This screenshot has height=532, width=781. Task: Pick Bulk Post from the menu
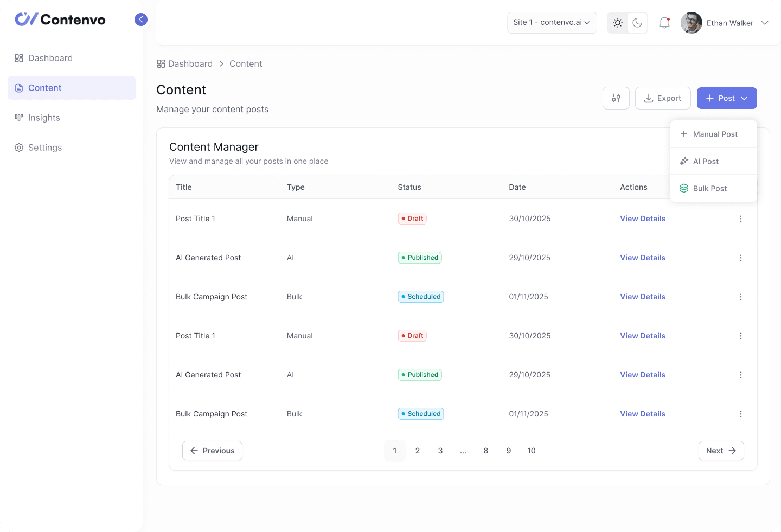pos(709,188)
